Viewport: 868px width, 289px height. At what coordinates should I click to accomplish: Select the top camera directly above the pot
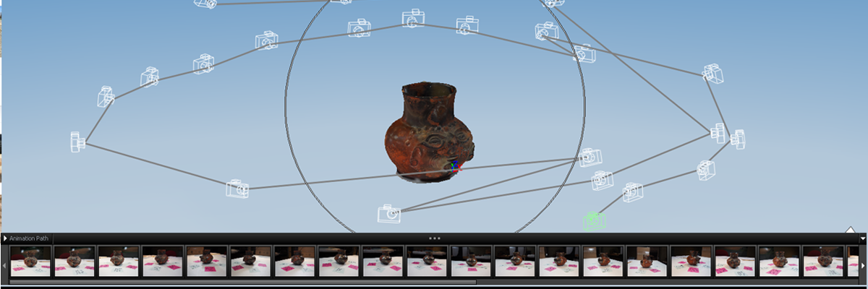pyautogui.click(x=413, y=19)
